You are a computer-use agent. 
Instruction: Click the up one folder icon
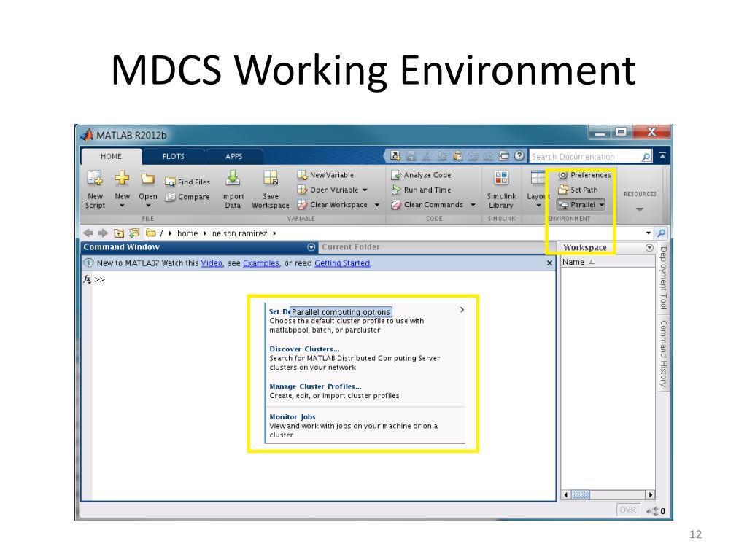tap(119, 233)
